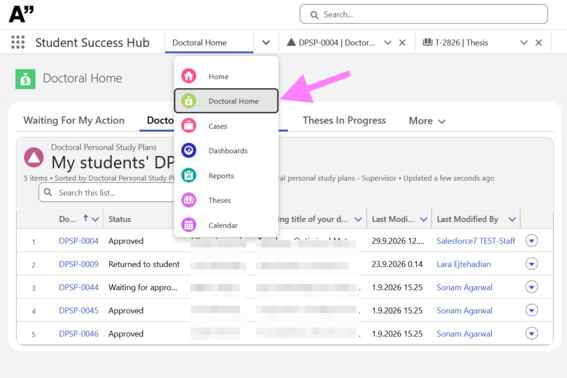Select the Home menu item icon

click(x=189, y=76)
